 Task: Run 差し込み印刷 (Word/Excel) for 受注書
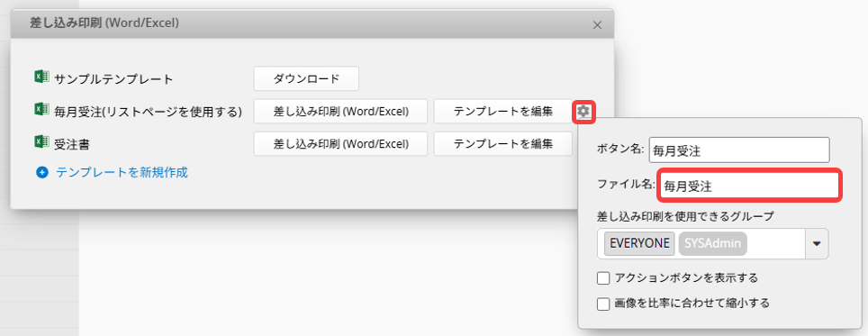340,144
